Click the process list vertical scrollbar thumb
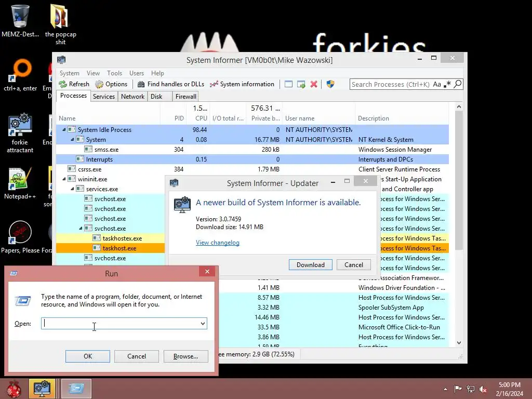This screenshot has height=399, width=532. [x=459, y=181]
